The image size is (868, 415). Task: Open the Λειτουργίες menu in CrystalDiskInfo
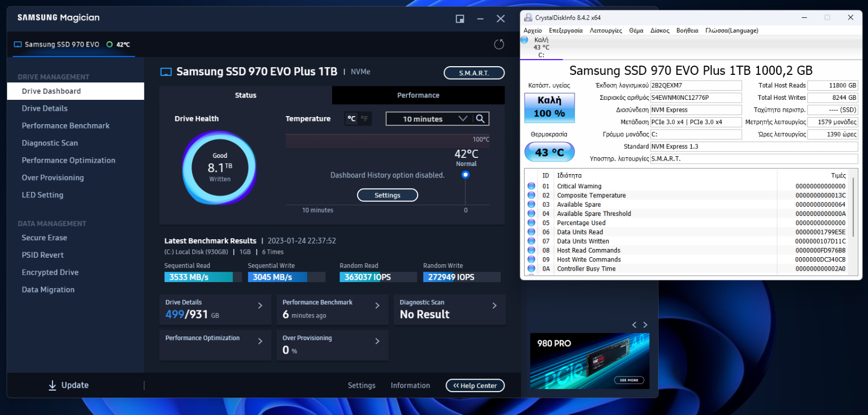(606, 31)
